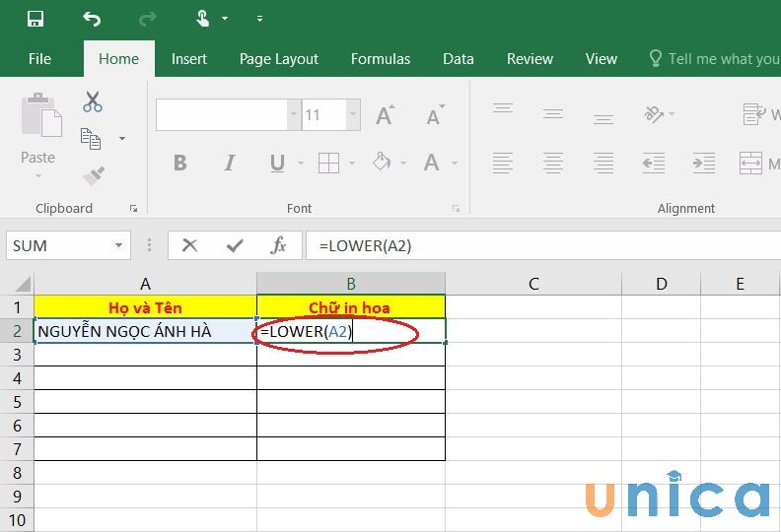Toggle Underline formatting
This screenshot has width=781, height=532.
pos(277,164)
